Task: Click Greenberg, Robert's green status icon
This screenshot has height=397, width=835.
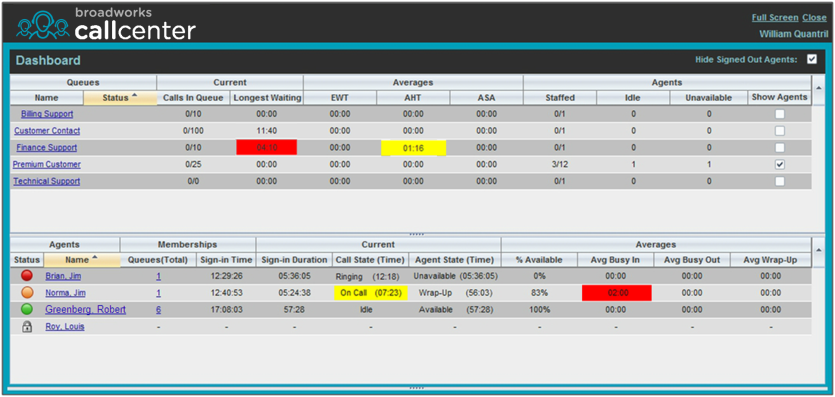Action: (27, 309)
